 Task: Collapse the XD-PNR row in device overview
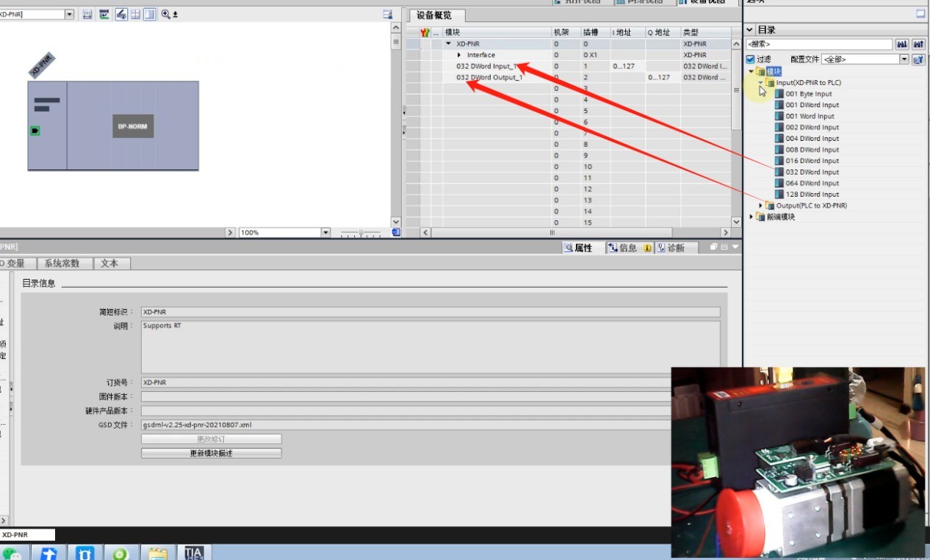pos(449,44)
